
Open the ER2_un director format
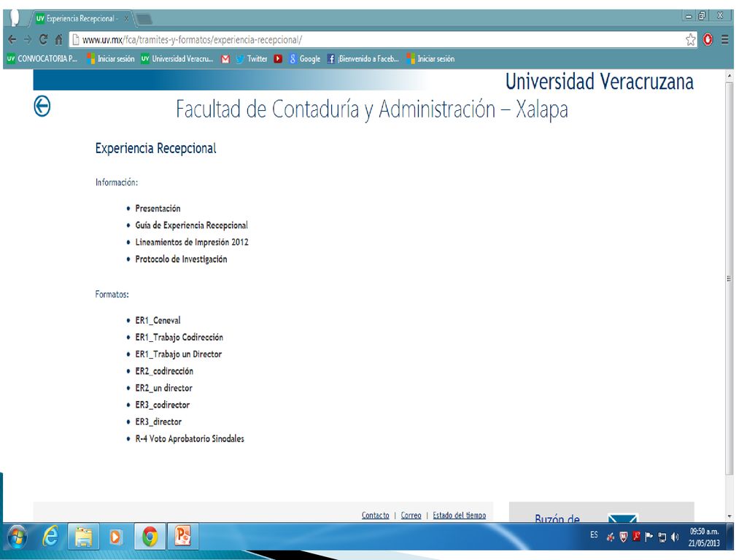pos(163,388)
